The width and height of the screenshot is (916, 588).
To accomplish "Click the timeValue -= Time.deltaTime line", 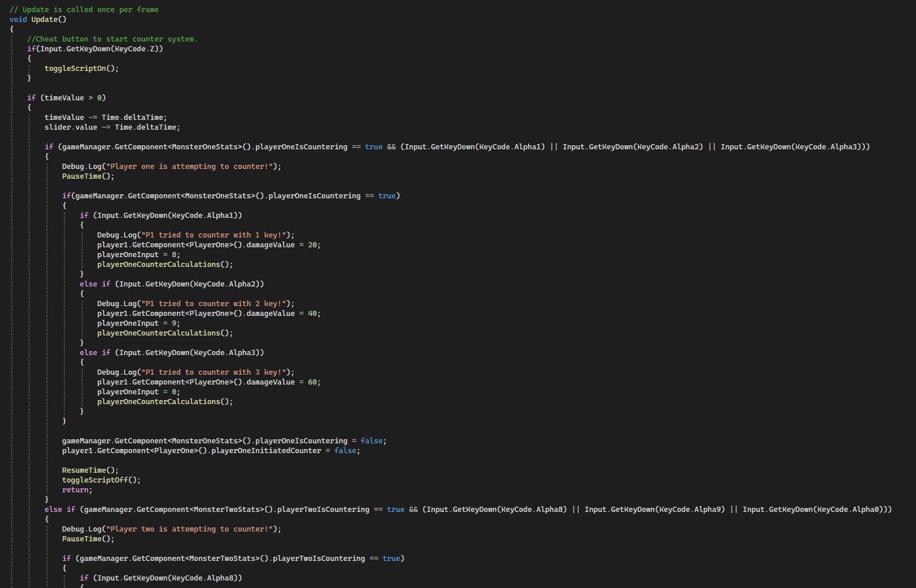I will 105,118.
